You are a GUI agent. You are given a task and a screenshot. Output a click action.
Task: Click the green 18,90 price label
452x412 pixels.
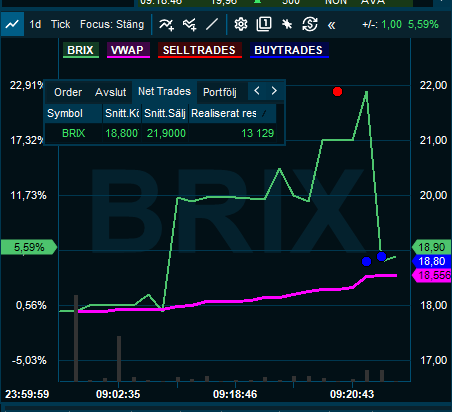click(x=432, y=247)
